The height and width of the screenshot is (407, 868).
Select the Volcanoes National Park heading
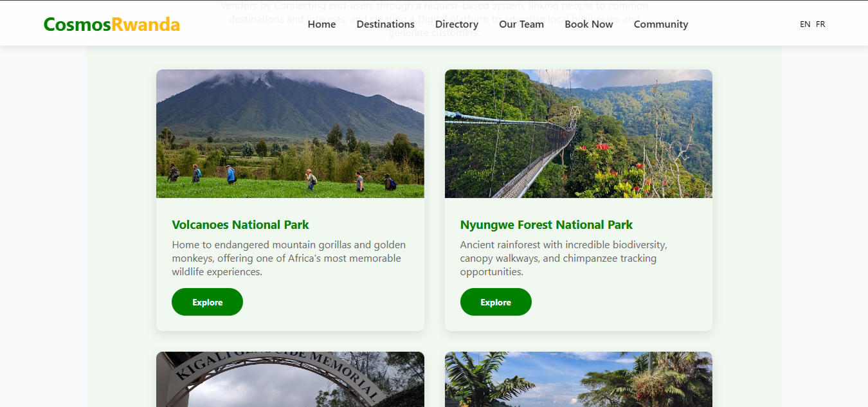240,225
